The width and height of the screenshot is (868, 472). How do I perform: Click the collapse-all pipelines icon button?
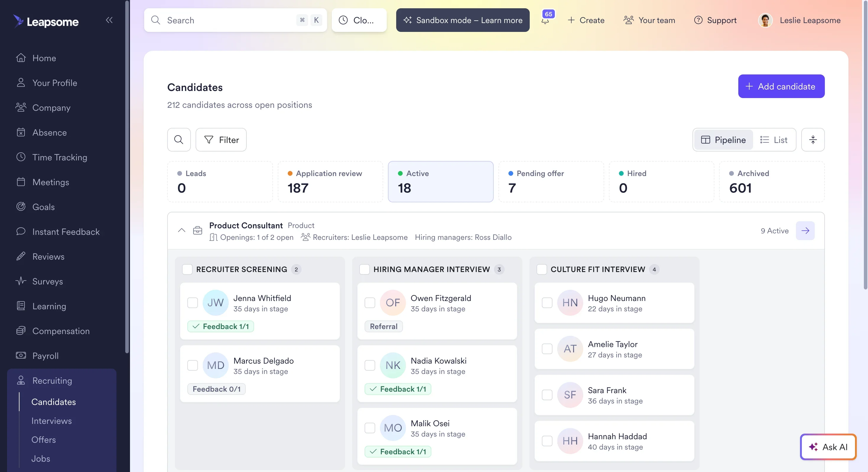click(x=813, y=139)
